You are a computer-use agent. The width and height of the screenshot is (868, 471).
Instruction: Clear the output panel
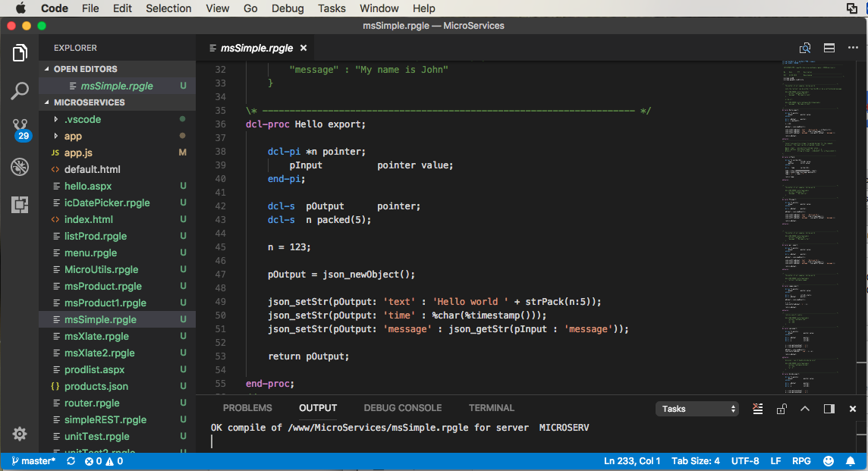point(758,409)
